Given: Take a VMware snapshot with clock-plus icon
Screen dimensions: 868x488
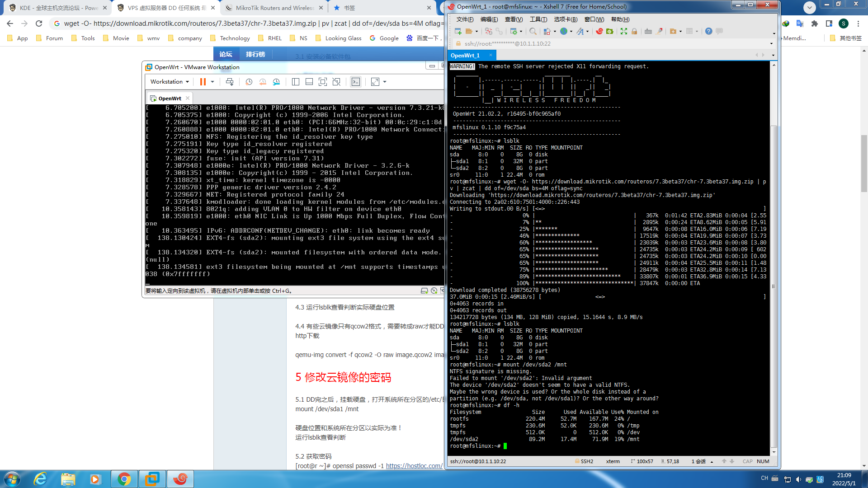Looking at the screenshot, I should point(249,82).
